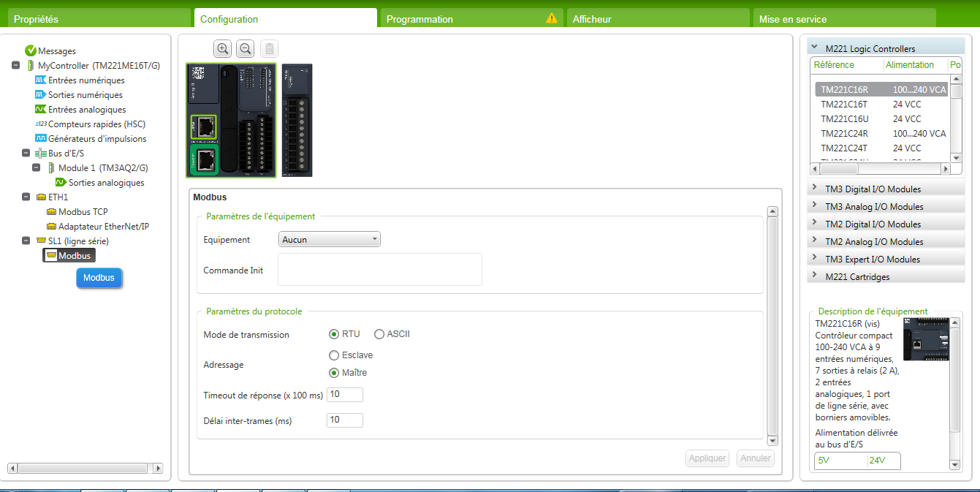Select the TM3AQ2 expansion module image

click(x=297, y=121)
